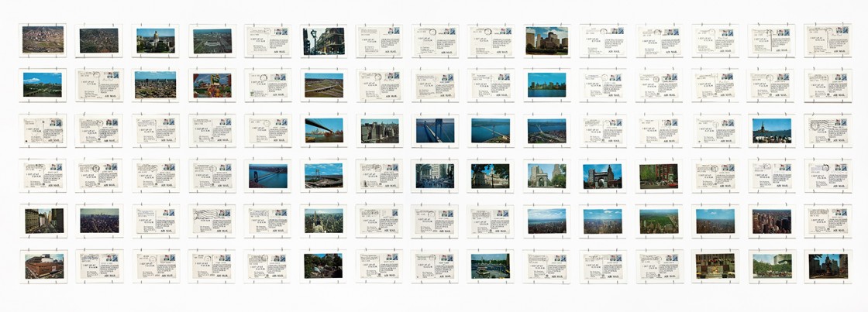The width and height of the screenshot is (868, 312).
Task: Open the green park with white building postcard
Action: pos(772,266)
